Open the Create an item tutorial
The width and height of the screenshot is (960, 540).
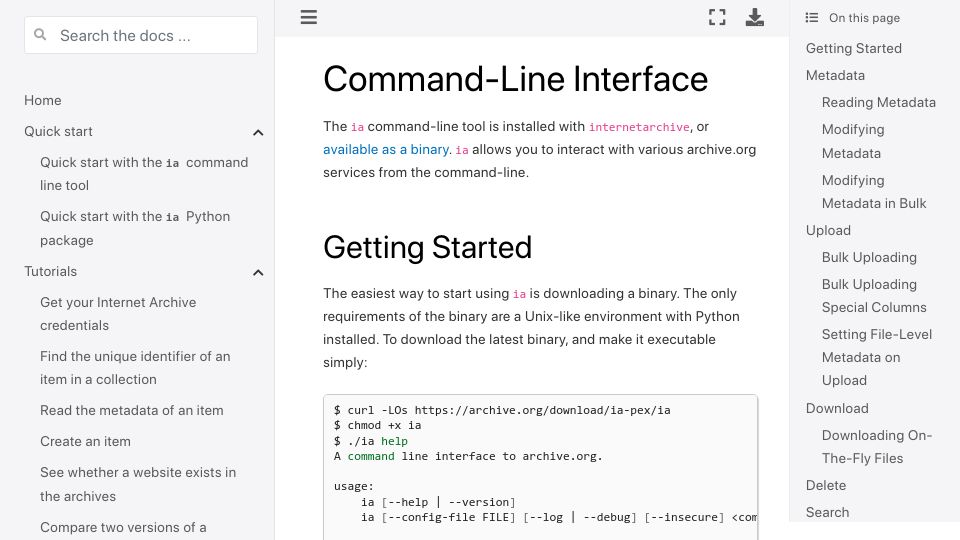click(x=85, y=441)
